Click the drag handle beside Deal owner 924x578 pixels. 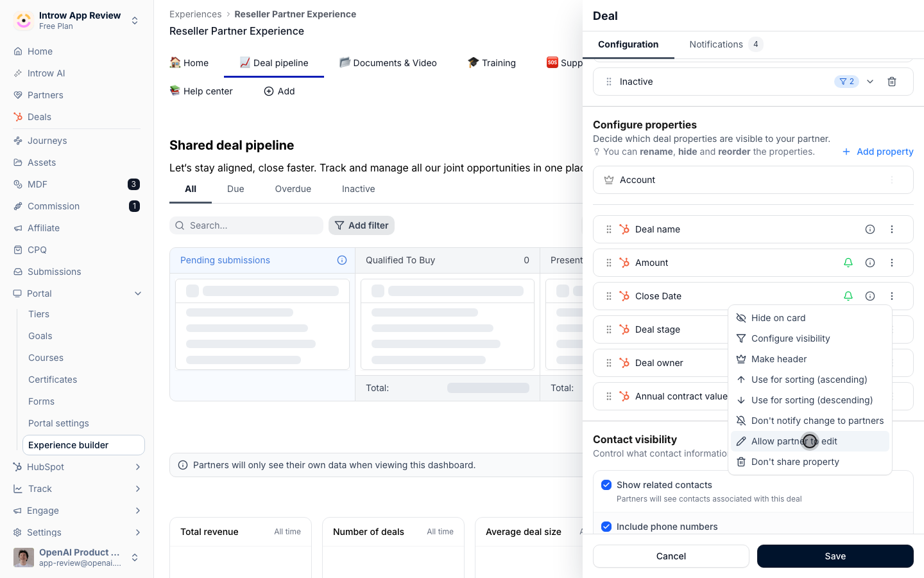pos(609,363)
